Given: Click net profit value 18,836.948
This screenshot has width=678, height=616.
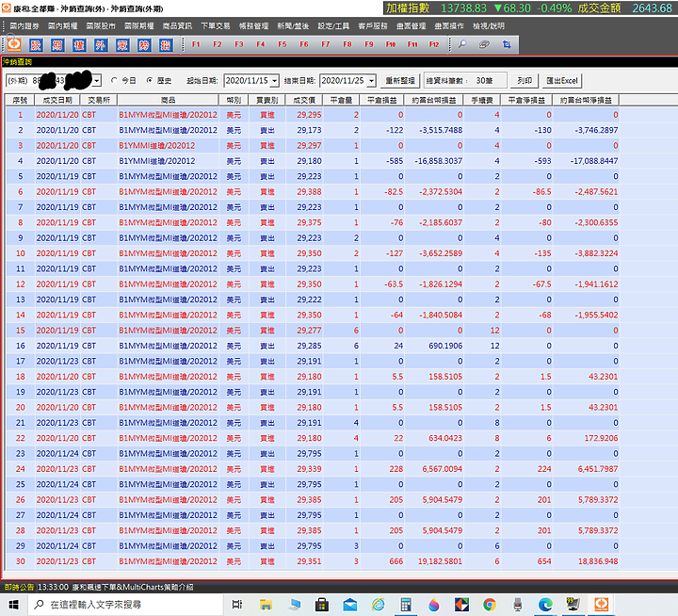Looking at the screenshot, I should coord(598,561).
